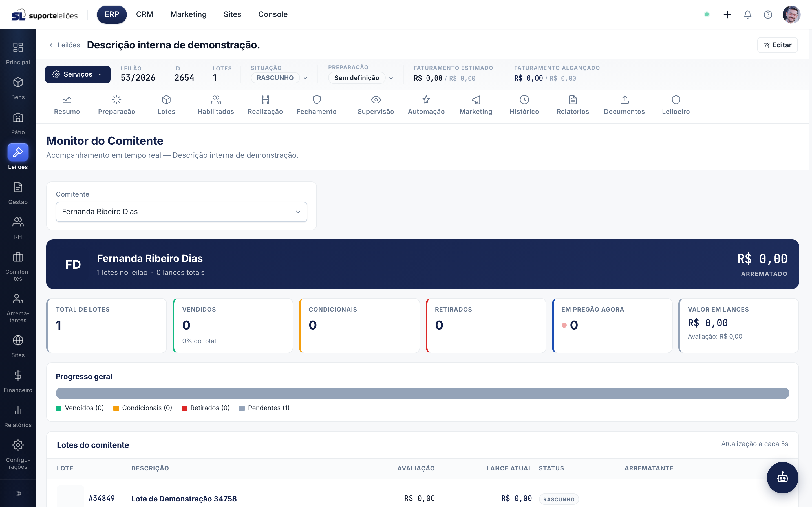Expand the sidebar with double chevron
The image size is (812, 507).
(18, 493)
